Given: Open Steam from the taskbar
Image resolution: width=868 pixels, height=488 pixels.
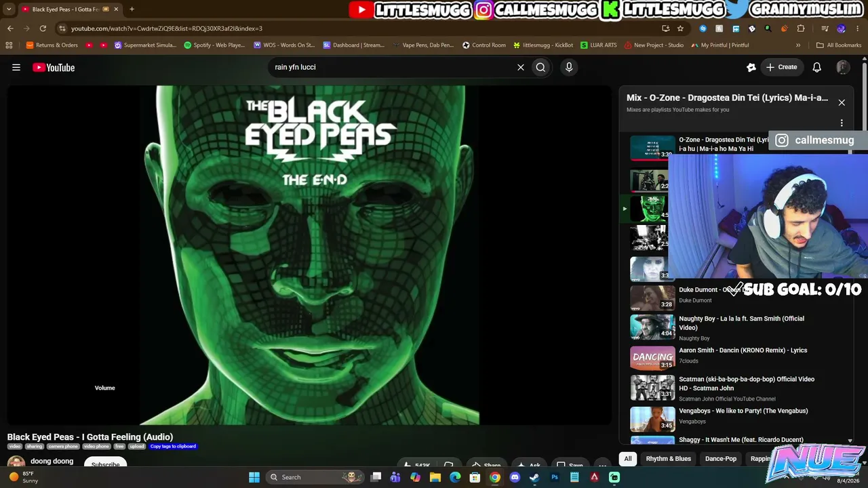Looking at the screenshot, I should [x=534, y=477].
